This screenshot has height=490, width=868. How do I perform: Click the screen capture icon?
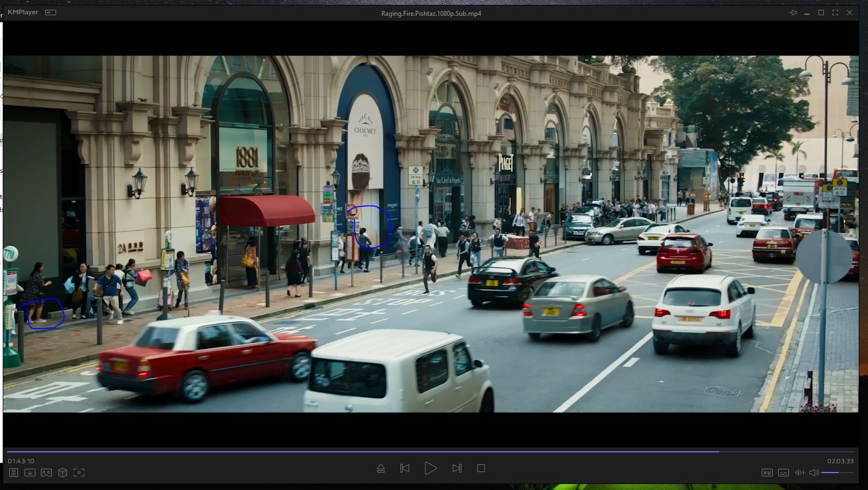click(x=79, y=473)
